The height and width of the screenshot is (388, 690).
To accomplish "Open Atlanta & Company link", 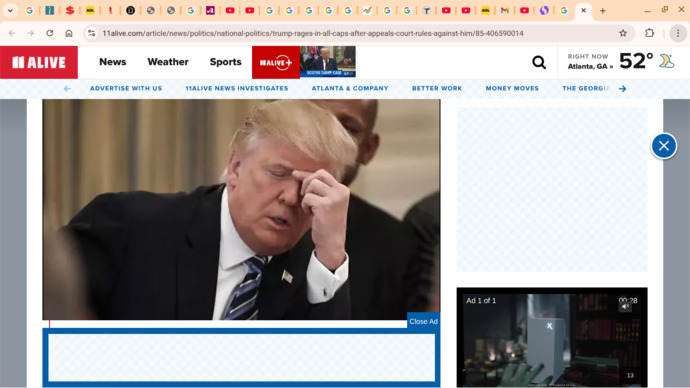I will pyautogui.click(x=350, y=88).
